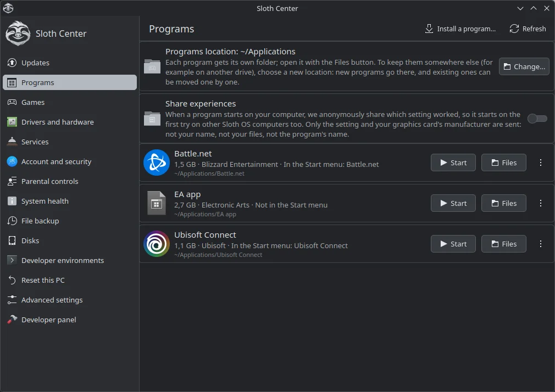Maximize the Sloth Center window
The image size is (555, 392).
click(x=534, y=8)
